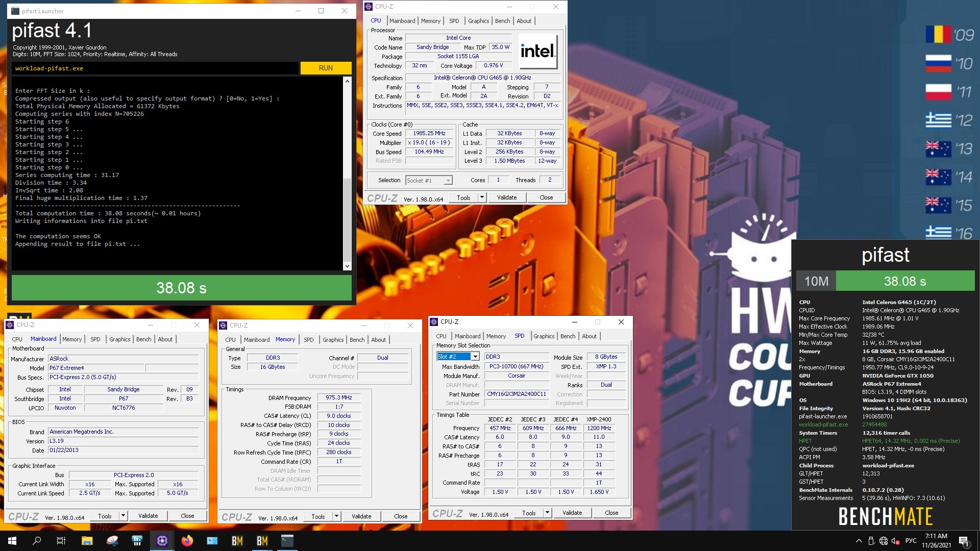Open the Mainboard tab in the CPU window

tap(402, 21)
